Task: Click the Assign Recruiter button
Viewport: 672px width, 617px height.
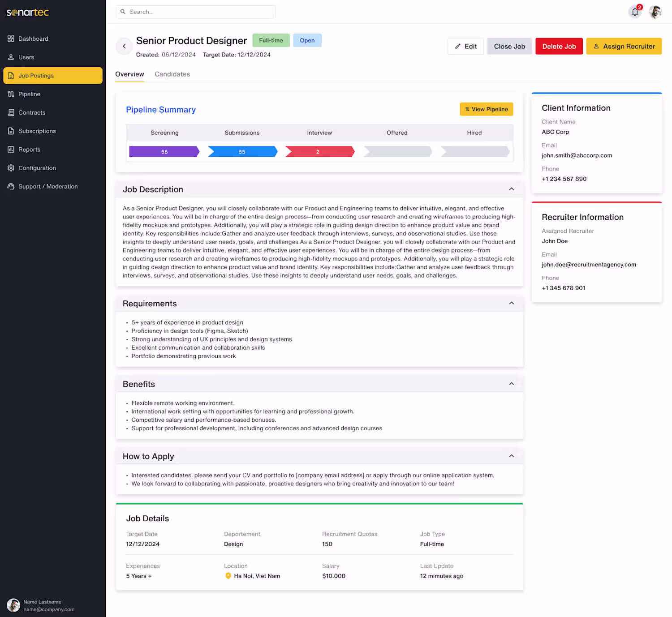Action: [x=624, y=47]
